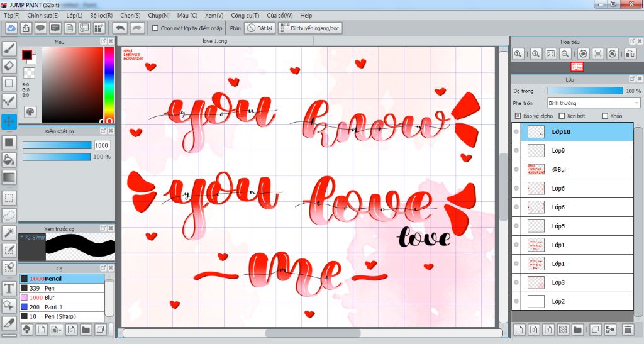Enable Khóa checkbox
644x344 pixels.
pyautogui.click(x=604, y=116)
